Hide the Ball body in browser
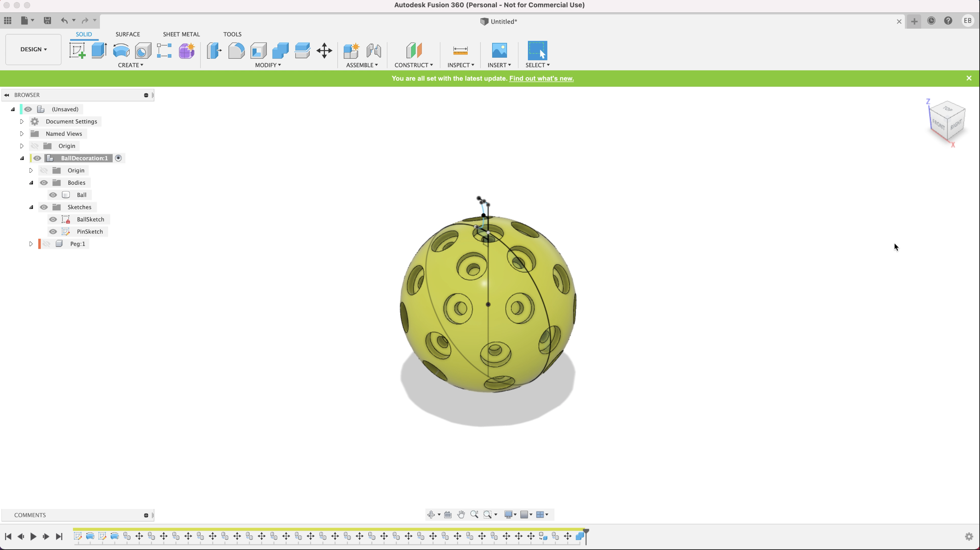Screen dimensions: 980x550 point(53,194)
